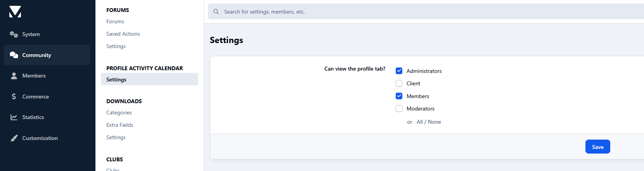The height and width of the screenshot is (171, 644).
Task: Click the search magnifier icon
Action: (x=216, y=12)
